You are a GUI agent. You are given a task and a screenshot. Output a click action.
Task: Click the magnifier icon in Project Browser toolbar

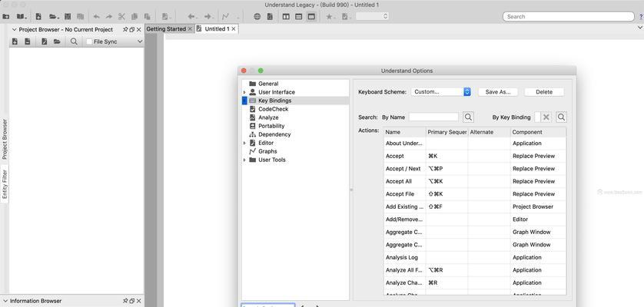[74, 41]
